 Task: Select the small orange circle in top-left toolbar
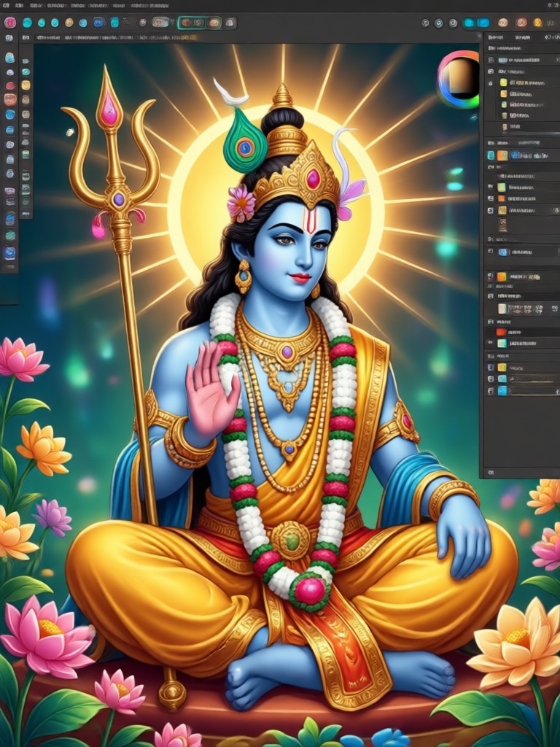(x=69, y=23)
